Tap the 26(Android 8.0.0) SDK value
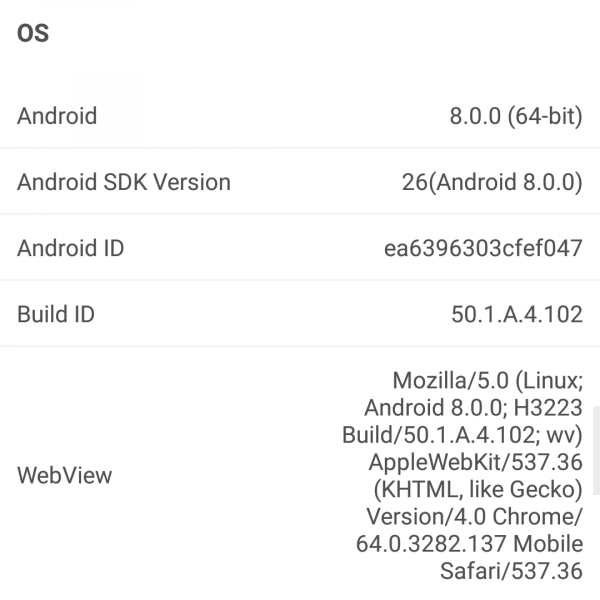The image size is (600, 600). [491, 182]
